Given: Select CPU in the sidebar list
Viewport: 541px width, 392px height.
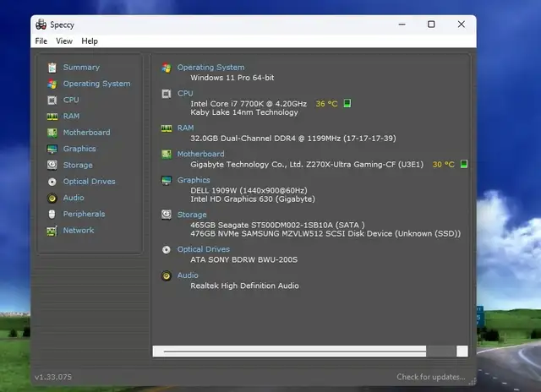Looking at the screenshot, I should coord(71,100).
